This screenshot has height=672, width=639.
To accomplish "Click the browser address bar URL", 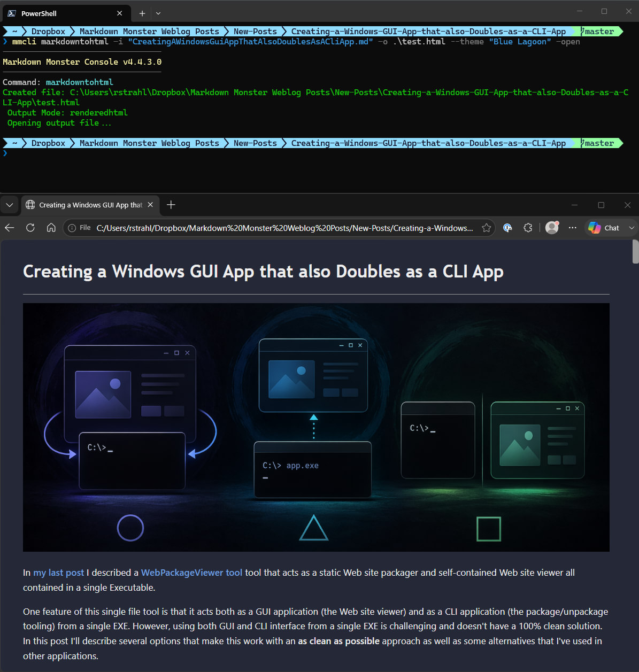I will click(x=284, y=228).
